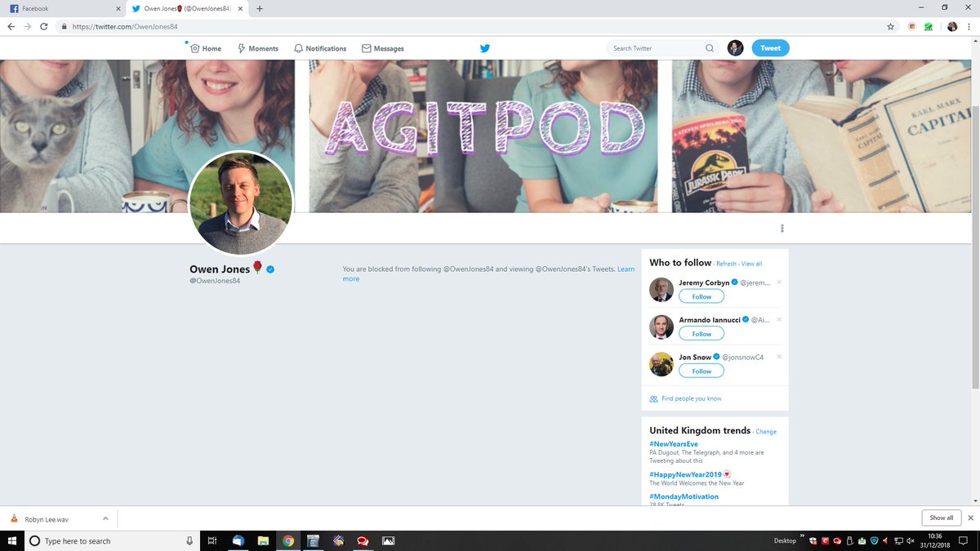The width and height of the screenshot is (980, 551).
Task: Click Armando Iannucci's avatar
Action: tap(661, 327)
